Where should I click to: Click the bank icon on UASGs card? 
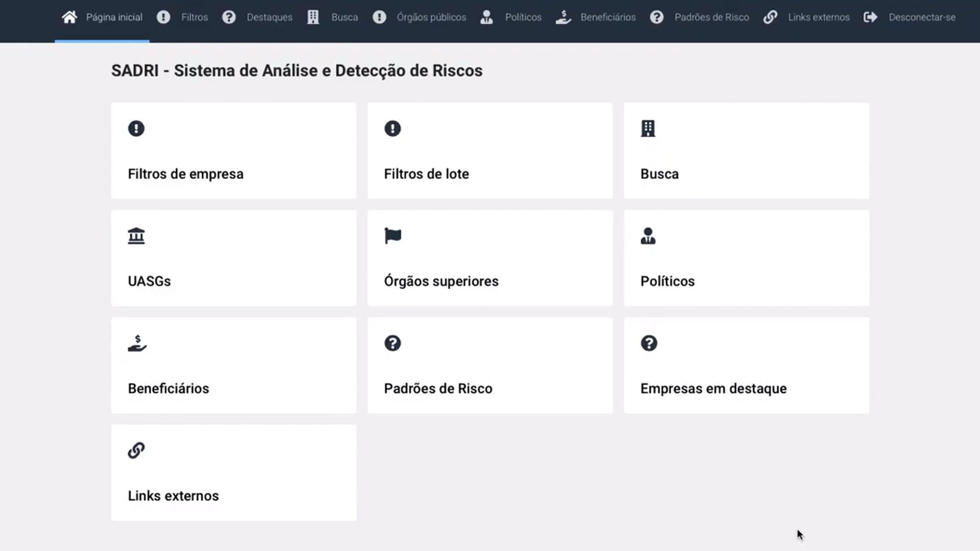[136, 236]
